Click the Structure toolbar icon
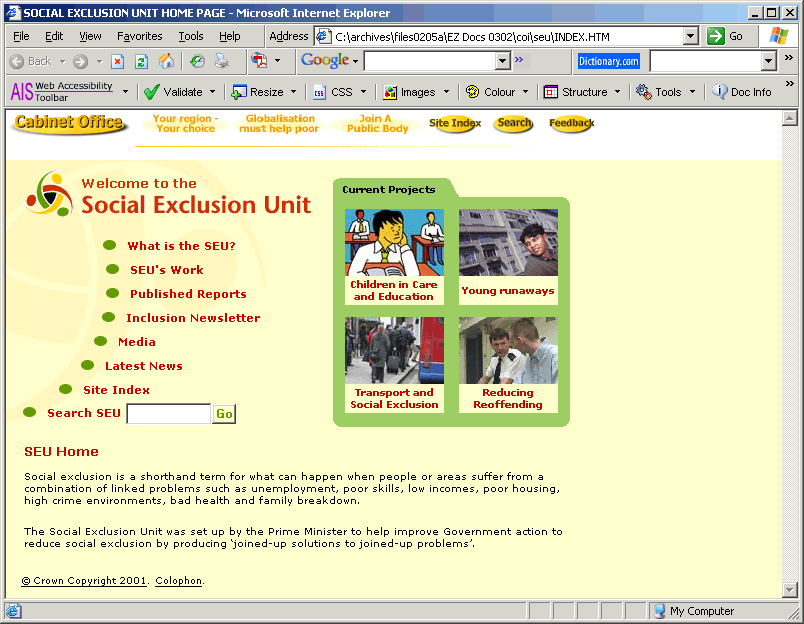 [551, 92]
